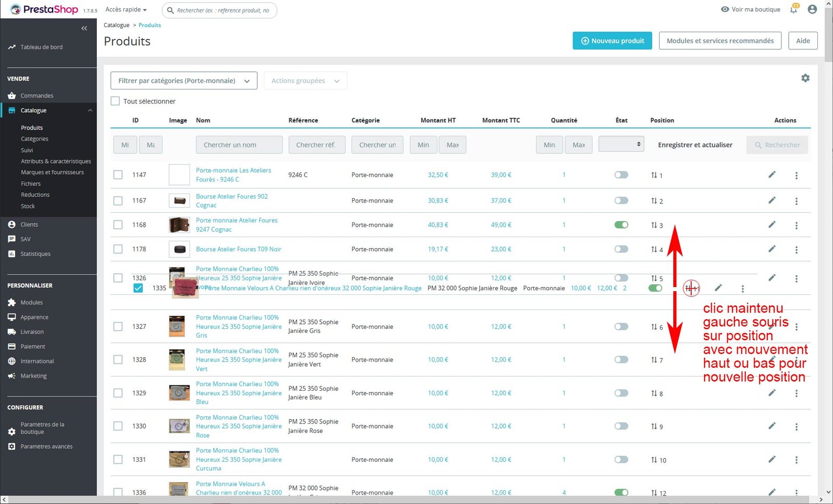Open the user account avatar icon
This screenshot has width=833, height=504.
812,9
